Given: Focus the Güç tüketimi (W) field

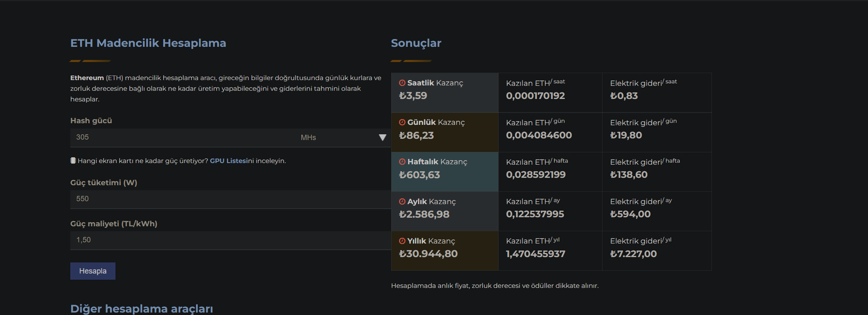Looking at the screenshot, I should 230,199.
